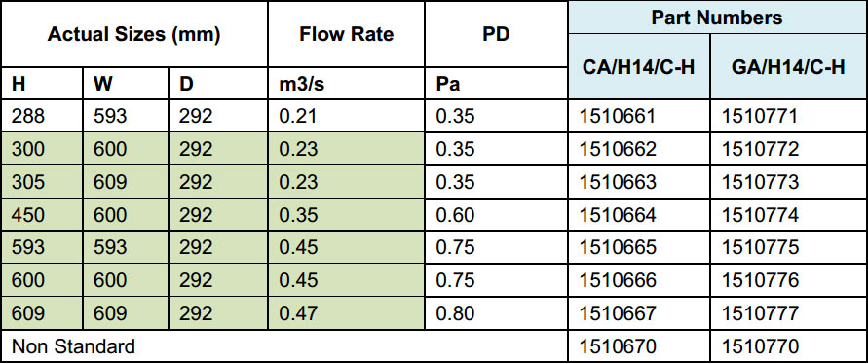Select the 0.47 flow rate cell
The image size is (868, 363).
click(346, 313)
